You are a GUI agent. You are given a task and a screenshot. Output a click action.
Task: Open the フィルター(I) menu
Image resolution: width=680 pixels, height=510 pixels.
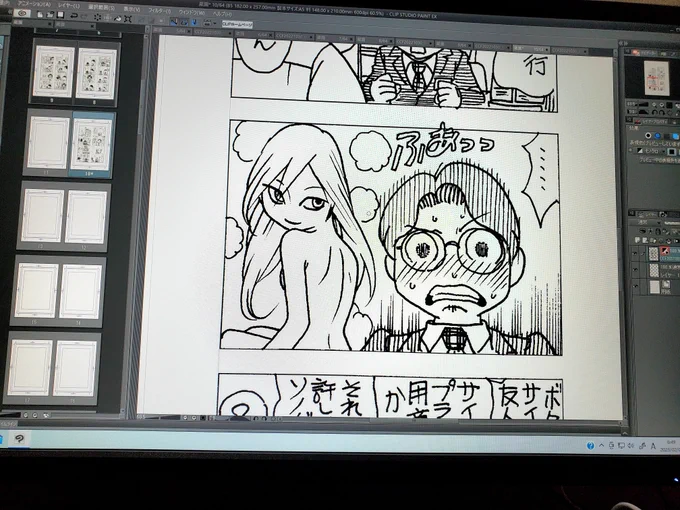[x=160, y=10]
